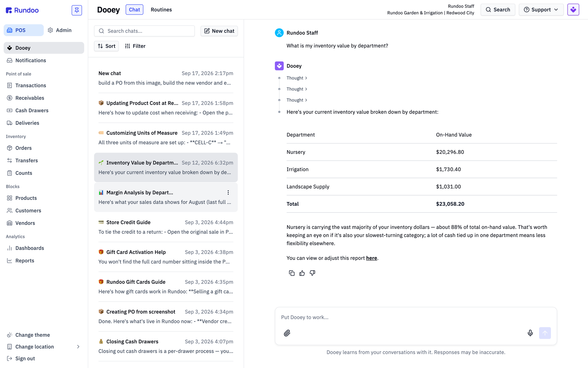This screenshot has height=368, width=588.
Task: Click the Rundoo Staff message avatar
Action: pos(279,33)
